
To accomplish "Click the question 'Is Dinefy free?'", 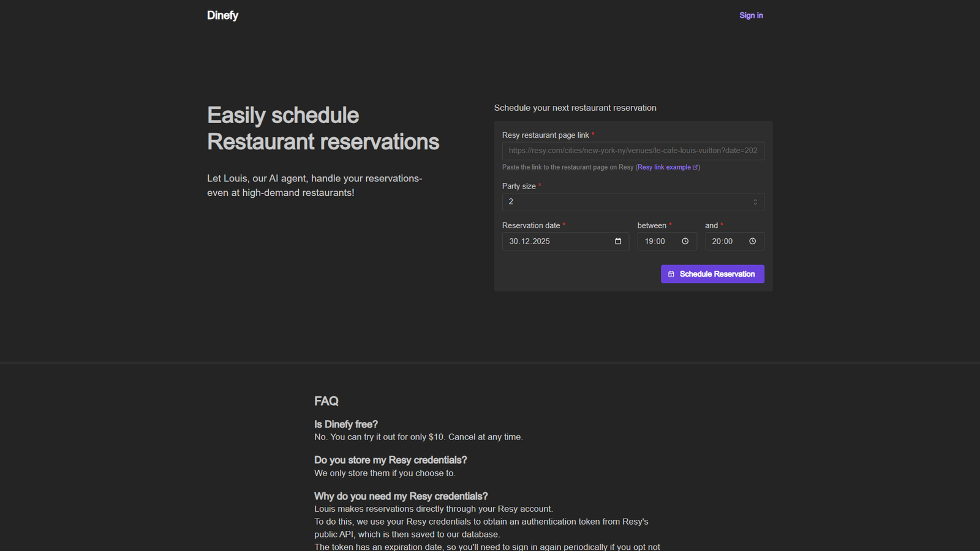I will [x=346, y=424].
